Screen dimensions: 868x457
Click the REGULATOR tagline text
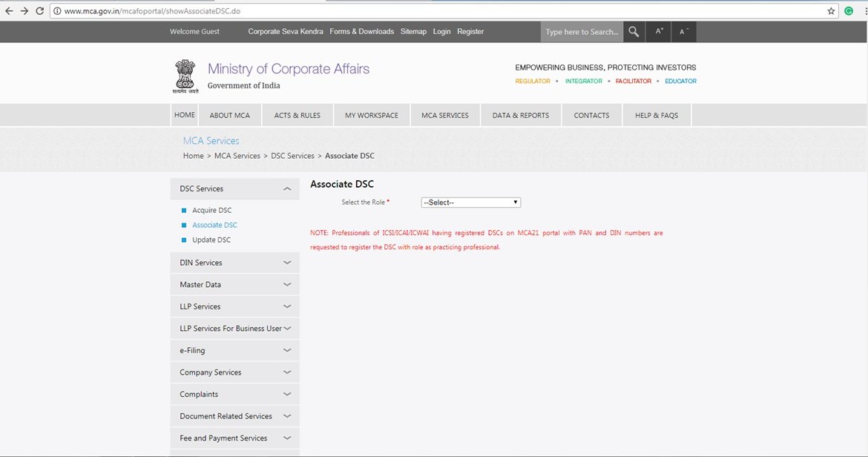coord(533,82)
